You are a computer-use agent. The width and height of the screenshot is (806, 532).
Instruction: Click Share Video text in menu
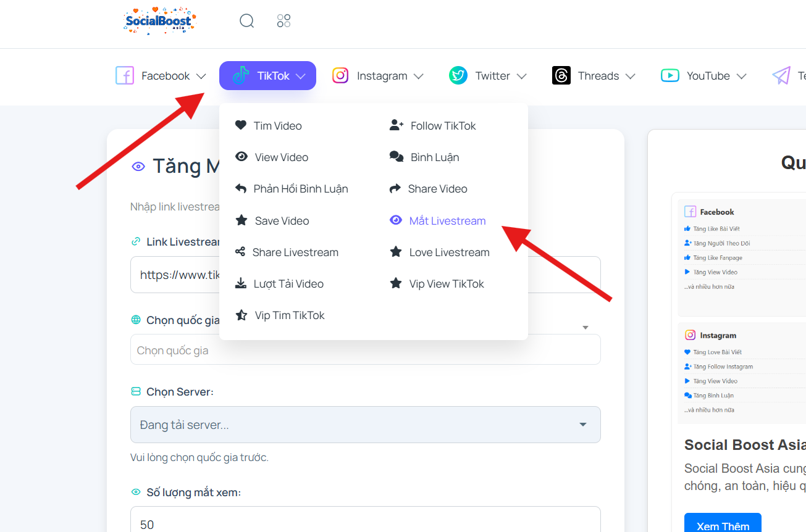pyautogui.click(x=437, y=188)
